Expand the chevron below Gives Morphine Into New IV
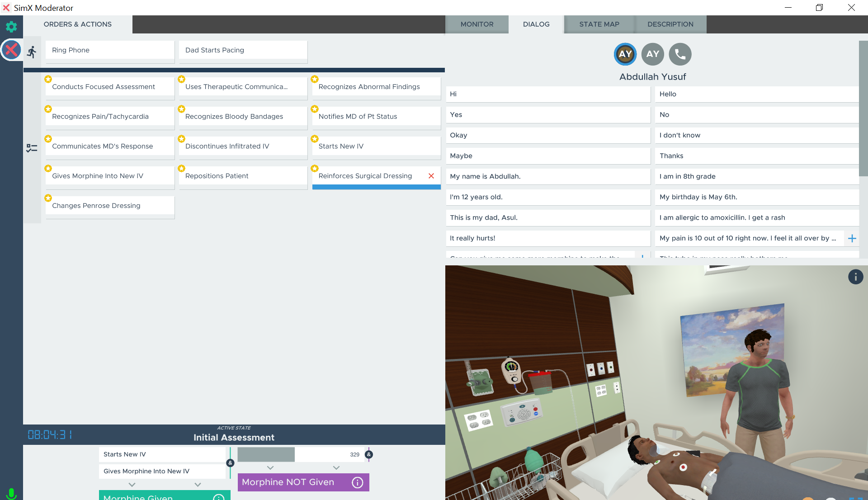This screenshot has width=868, height=500. [132, 485]
